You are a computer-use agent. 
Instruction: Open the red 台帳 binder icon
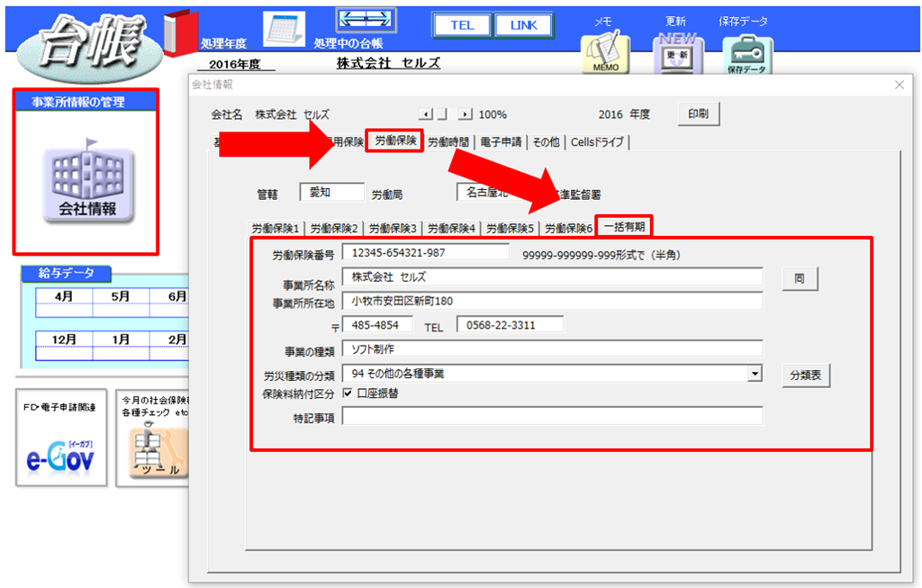pyautogui.click(x=180, y=33)
